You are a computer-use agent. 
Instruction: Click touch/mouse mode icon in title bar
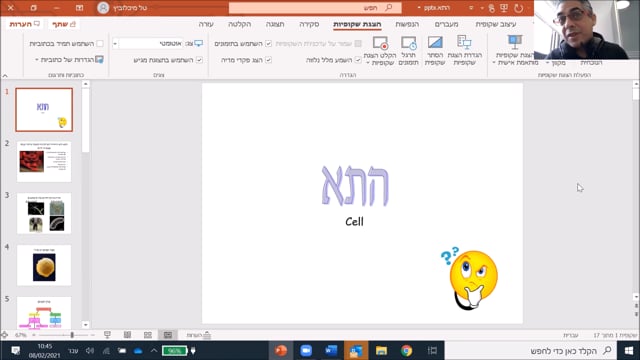point(491,8)
